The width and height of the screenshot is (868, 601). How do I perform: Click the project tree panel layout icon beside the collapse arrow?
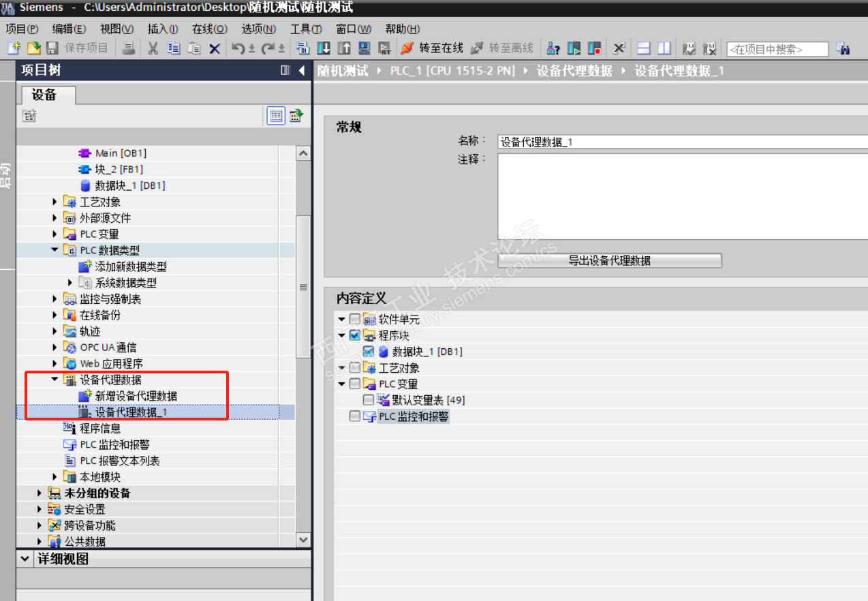point(285,71)
